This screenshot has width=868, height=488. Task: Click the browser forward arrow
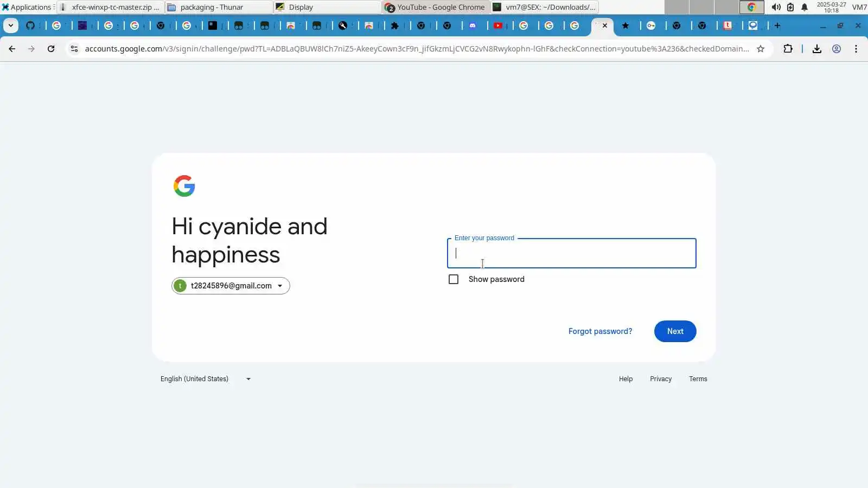[31, 49]
